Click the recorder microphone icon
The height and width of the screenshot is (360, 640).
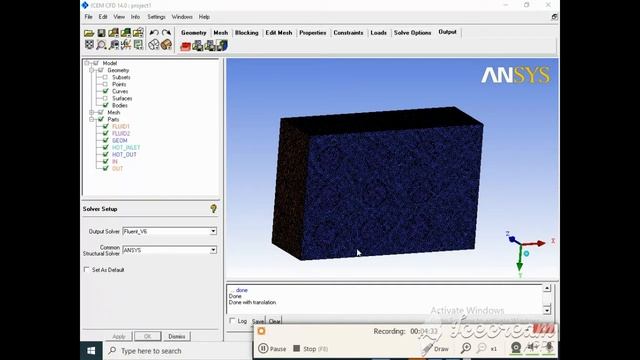point(549,347)
